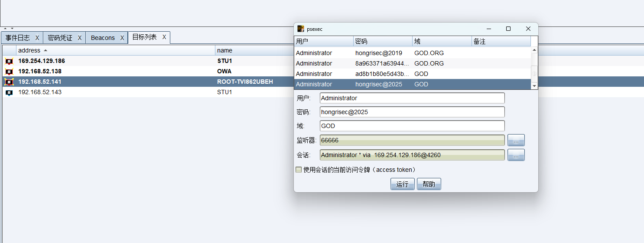This screenshot has width=644, height=243.
Task: Click the ROOT-TVI862UBEH host name
Action: click(245, 82)
